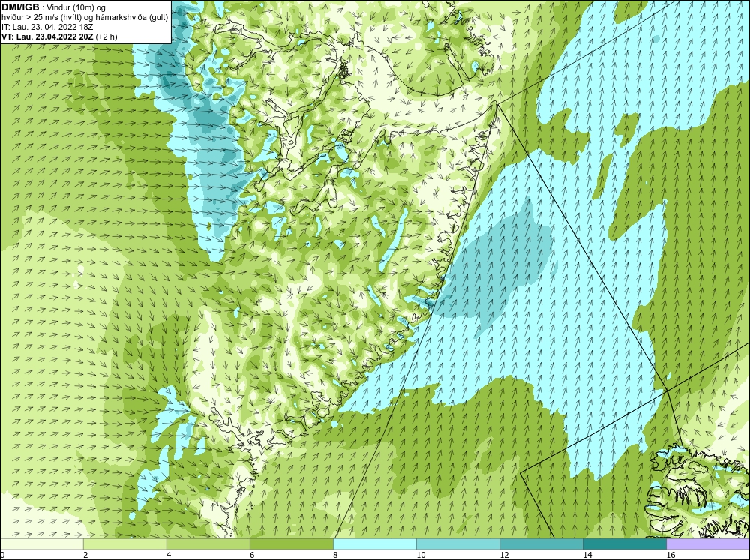Click the legend scale label 16
This screenshot has height=560, width=750.
coord(670,555)
